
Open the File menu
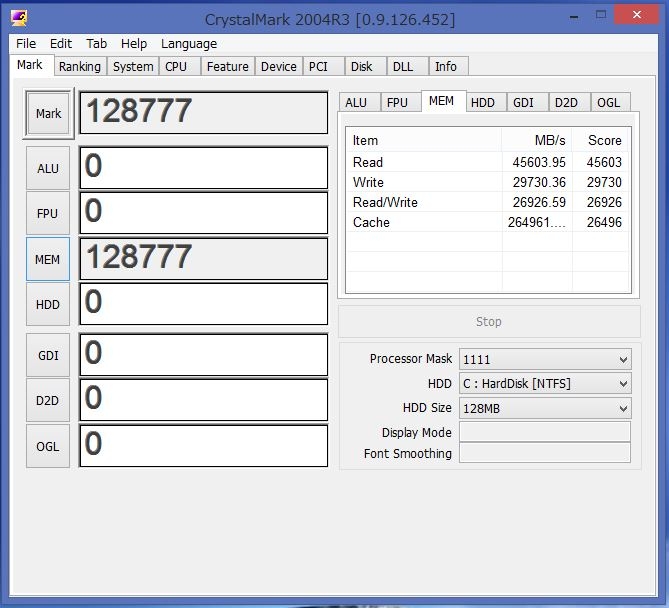click(26, 44)
